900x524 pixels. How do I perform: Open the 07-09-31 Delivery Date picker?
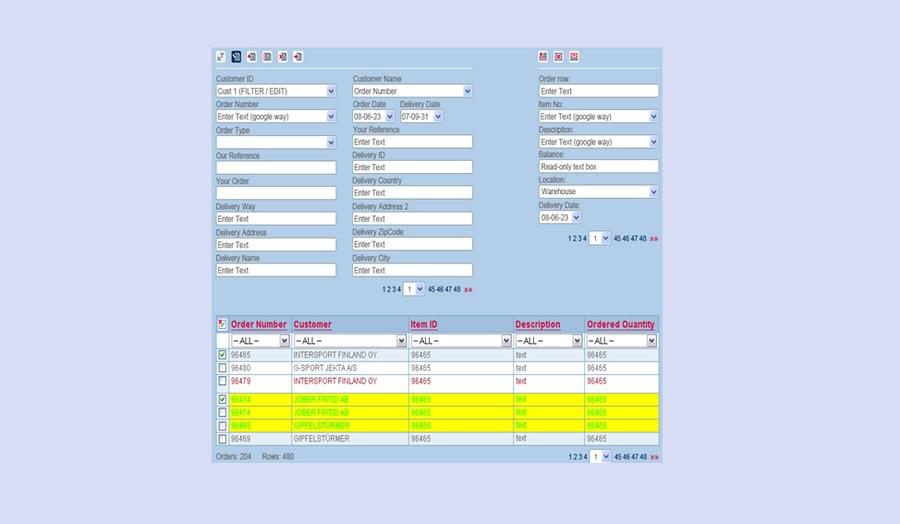438,117
